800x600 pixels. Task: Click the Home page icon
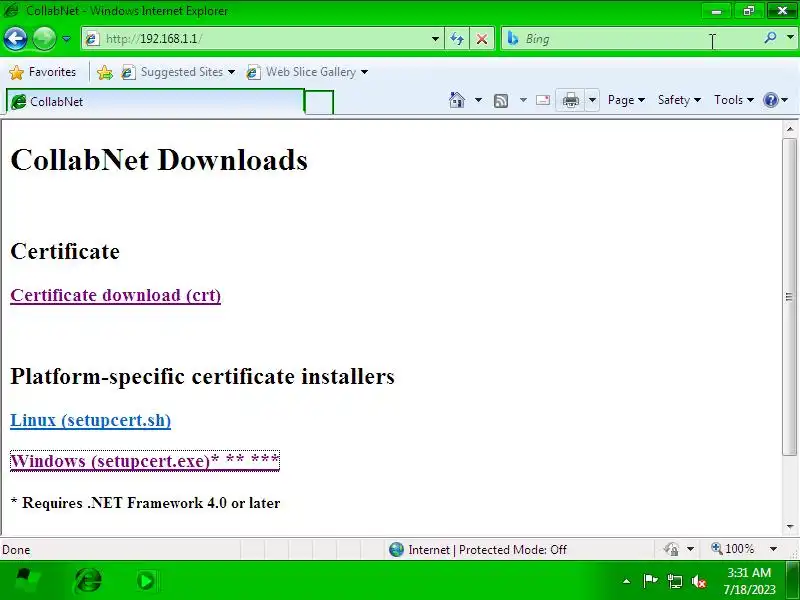pyautogui.click(x=457, y=100)
